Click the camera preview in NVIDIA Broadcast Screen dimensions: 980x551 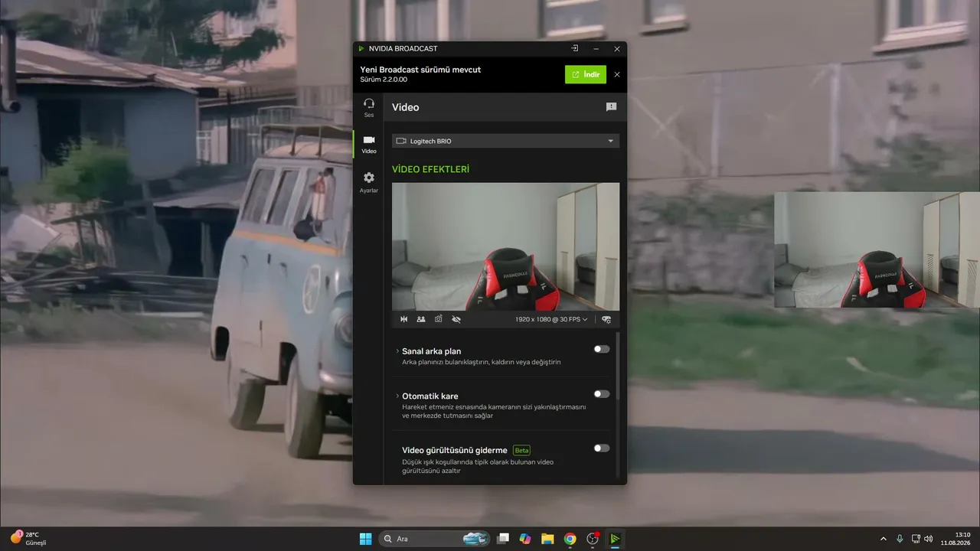coord(505,246)
